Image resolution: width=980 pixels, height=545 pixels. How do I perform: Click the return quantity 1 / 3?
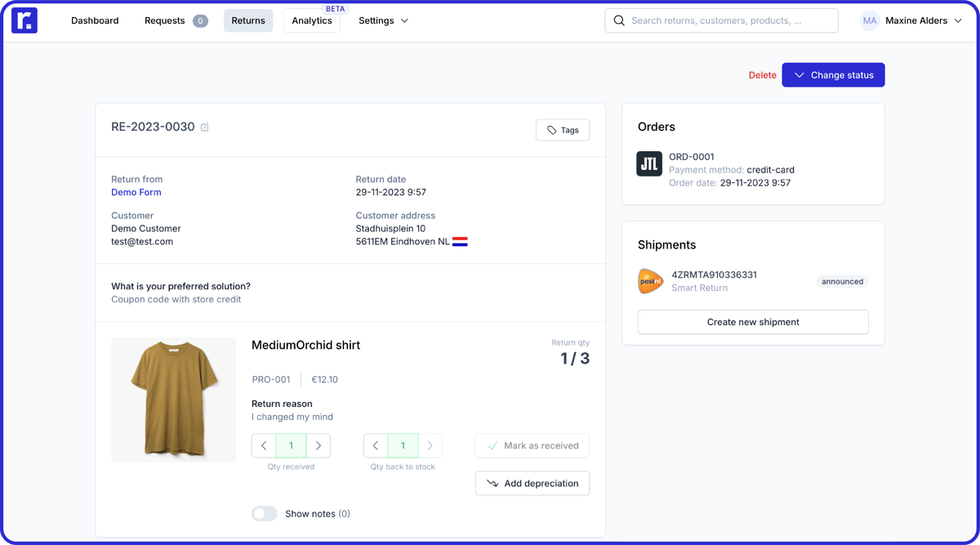pos(575,359)
